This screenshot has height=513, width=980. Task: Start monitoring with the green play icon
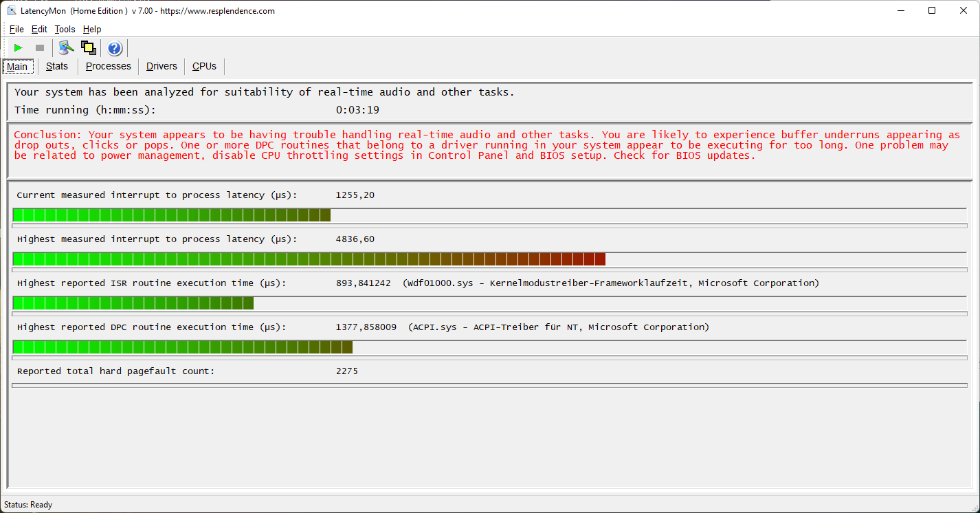(x=19, y=48)
